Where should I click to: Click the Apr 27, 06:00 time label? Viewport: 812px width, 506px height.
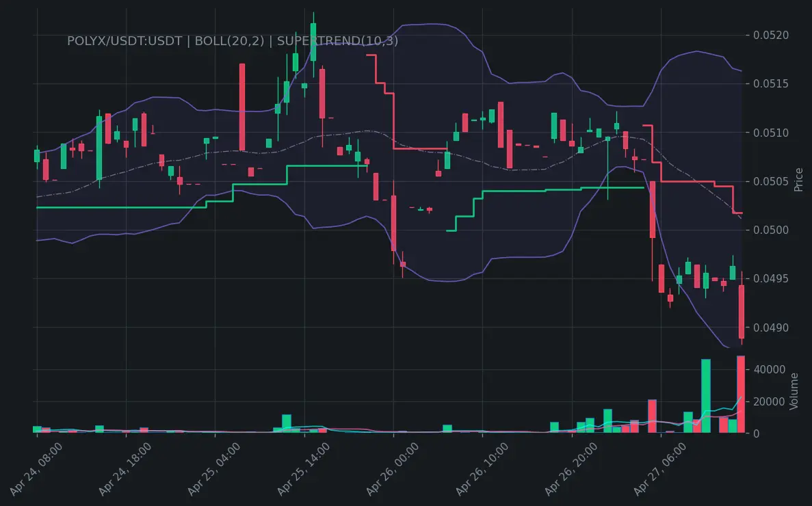coord(660,469)
